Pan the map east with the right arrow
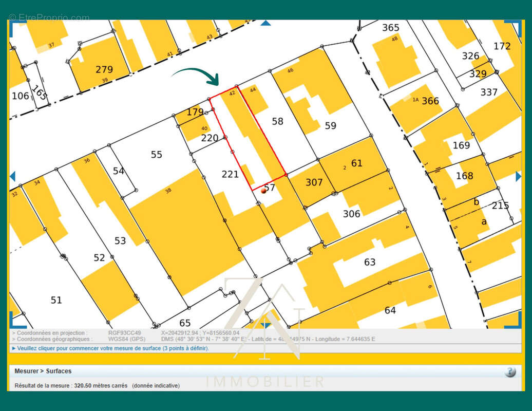 point(518,176)
